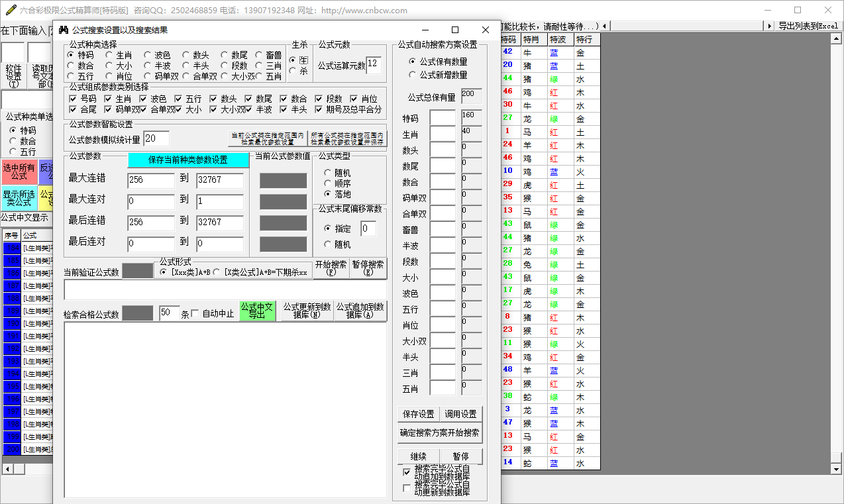Viewport: 844px width, 504px height.
Task: Click the 继续 button
Action: pos(419,456)
